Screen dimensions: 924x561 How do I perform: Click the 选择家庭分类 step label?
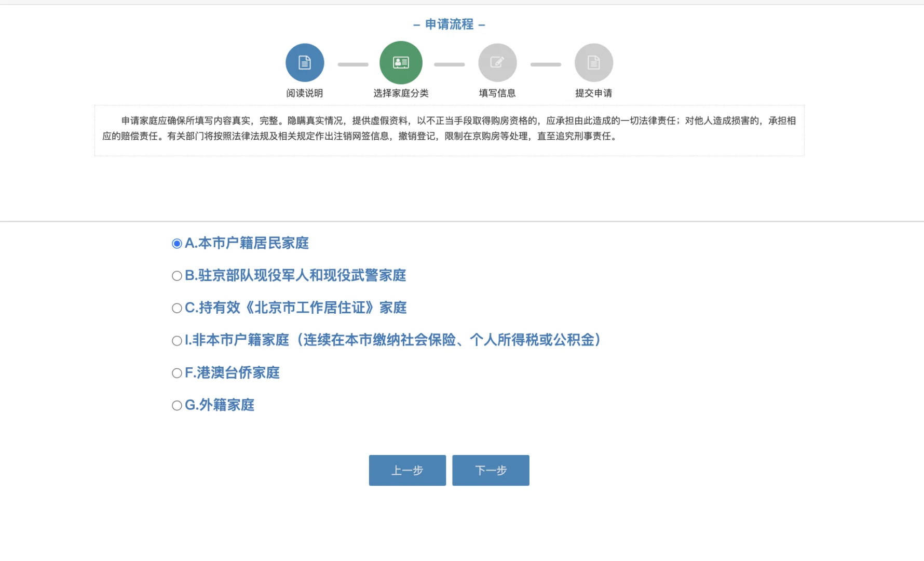(401, 93)
